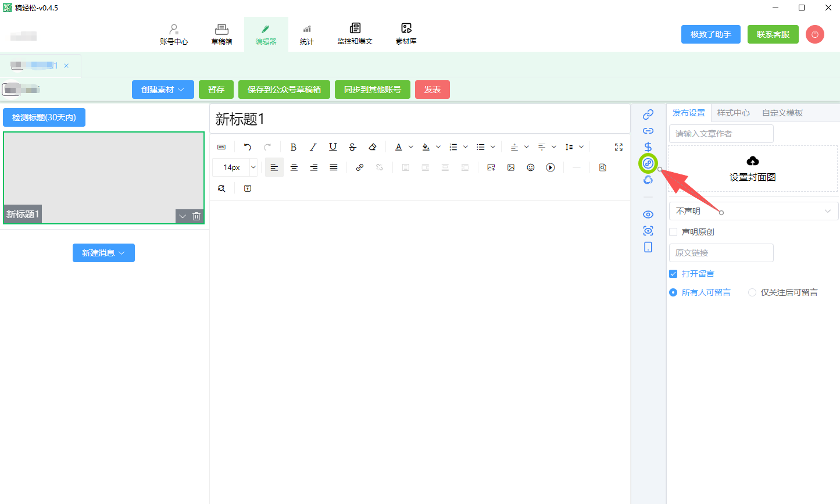The height and width of the screenshot is (504, 840).
Task: Insert a video with the play icon
Action: tap(551, 167)
